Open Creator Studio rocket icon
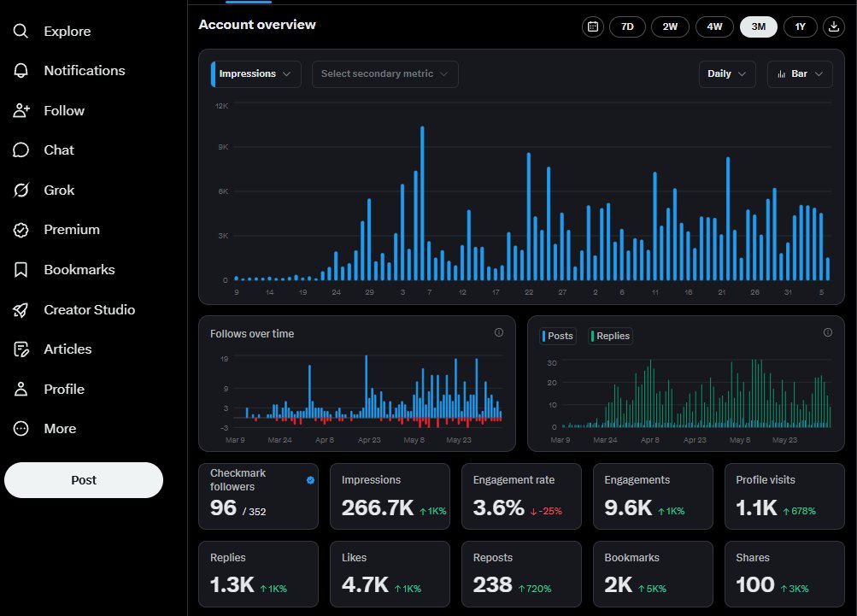 (x=21, y=310)
